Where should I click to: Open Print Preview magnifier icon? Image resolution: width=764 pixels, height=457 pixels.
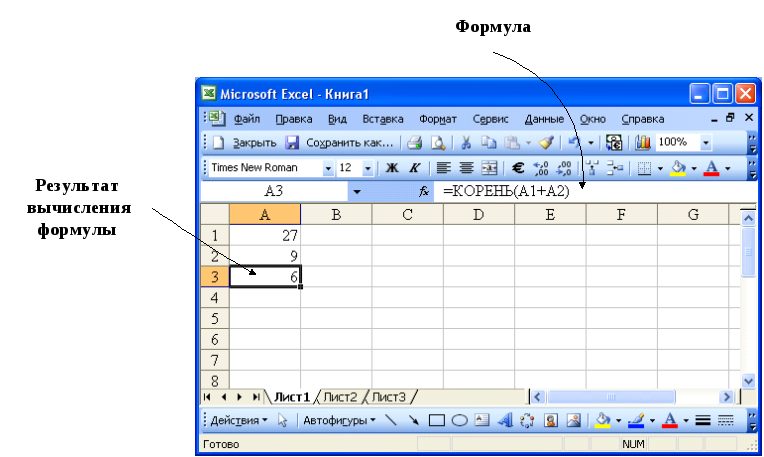click(x=438, y=143)
